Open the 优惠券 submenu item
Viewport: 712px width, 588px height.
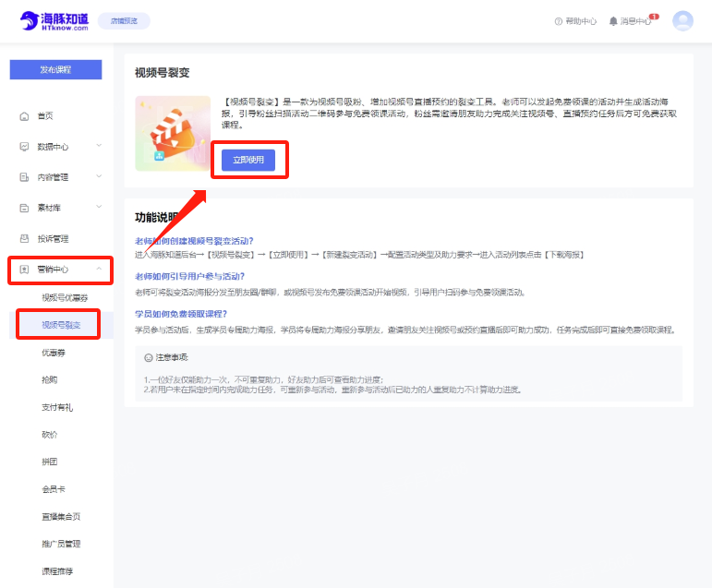pos(54,353)
